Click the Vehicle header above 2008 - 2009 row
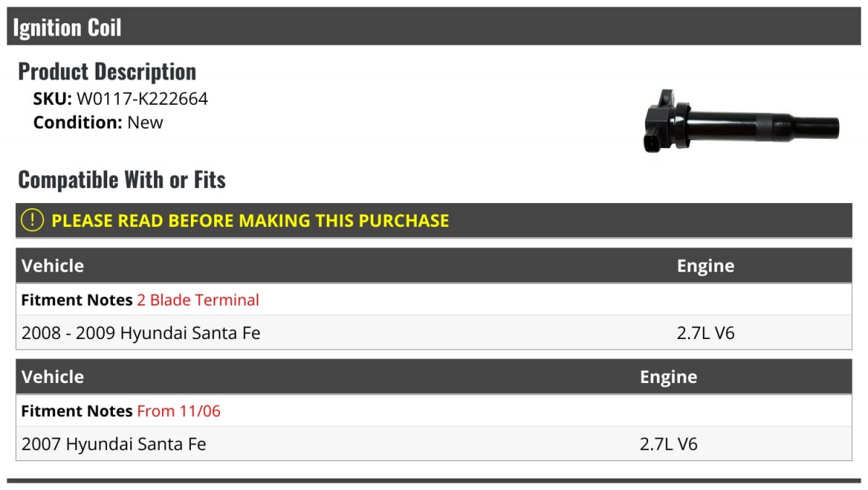Screen dimensions: 868x490 (x=53, y=266)
